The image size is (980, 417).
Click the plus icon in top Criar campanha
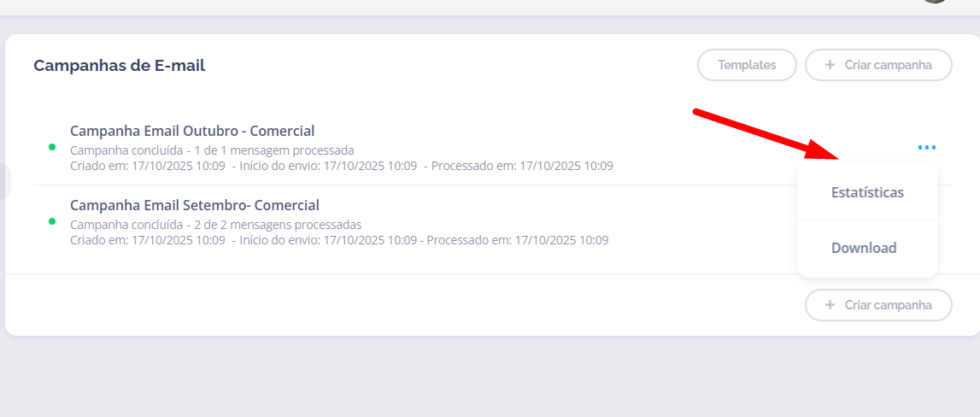[x=830, y=65]
